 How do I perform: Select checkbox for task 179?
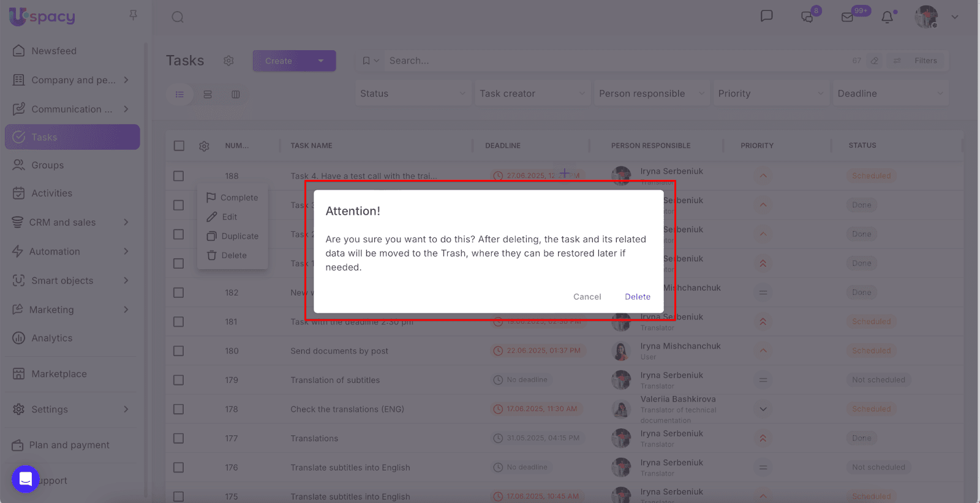coord(179,380)
